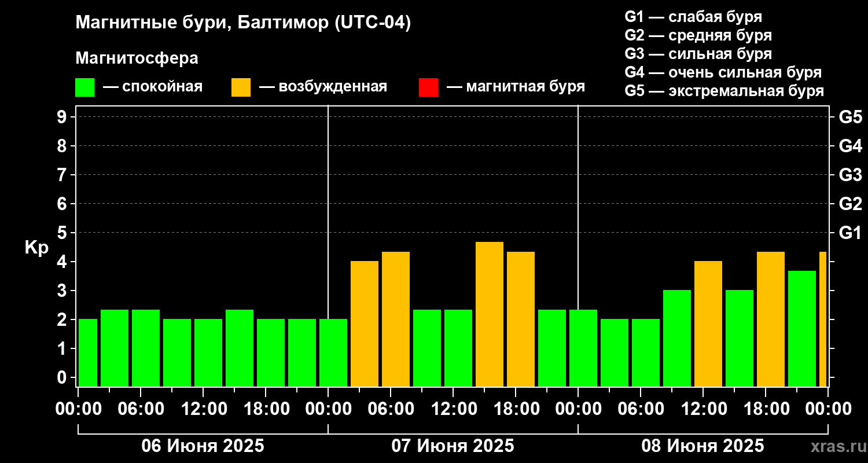The width and height of the screenshot is (868, 463).
Task: Select green bar above 00:00 starting 08 Июня
Action: 583,348
